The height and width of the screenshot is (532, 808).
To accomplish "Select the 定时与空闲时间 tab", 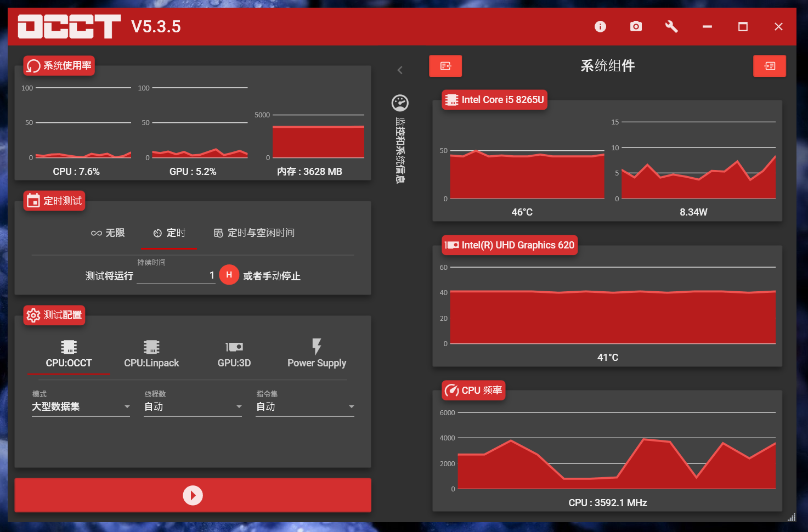I will pos(254,233).
